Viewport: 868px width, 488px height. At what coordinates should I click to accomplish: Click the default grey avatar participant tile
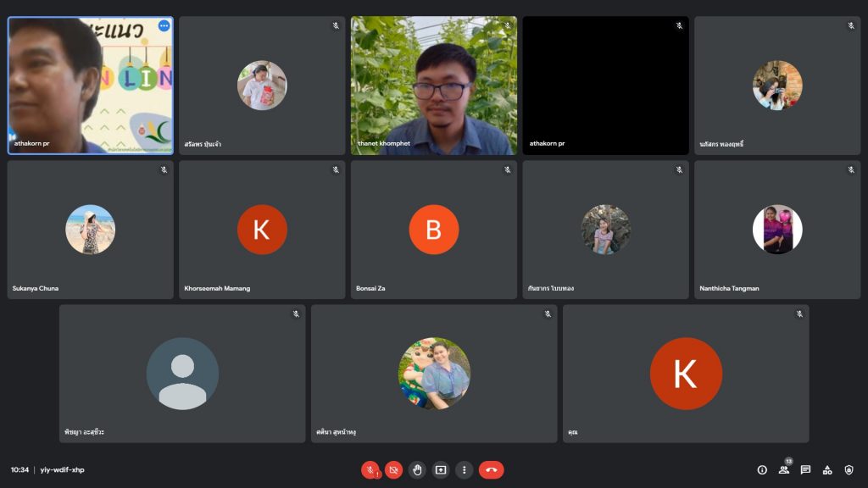tap(182, 374)
